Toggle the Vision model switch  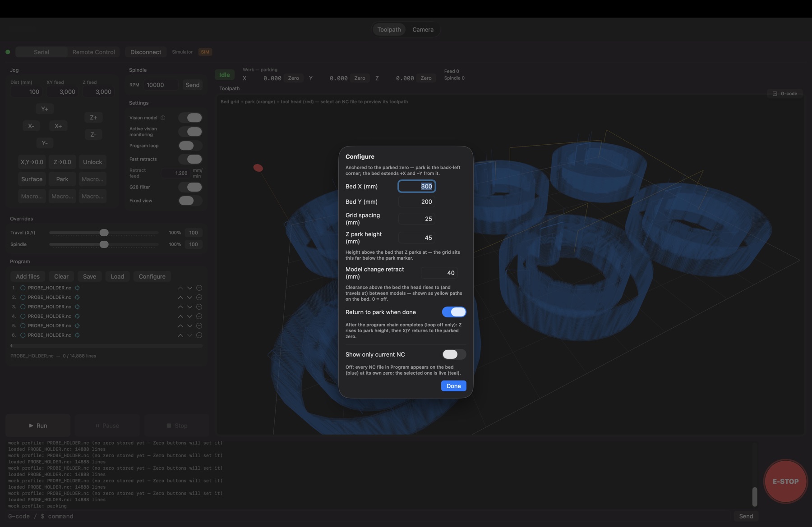coord(190,118)
